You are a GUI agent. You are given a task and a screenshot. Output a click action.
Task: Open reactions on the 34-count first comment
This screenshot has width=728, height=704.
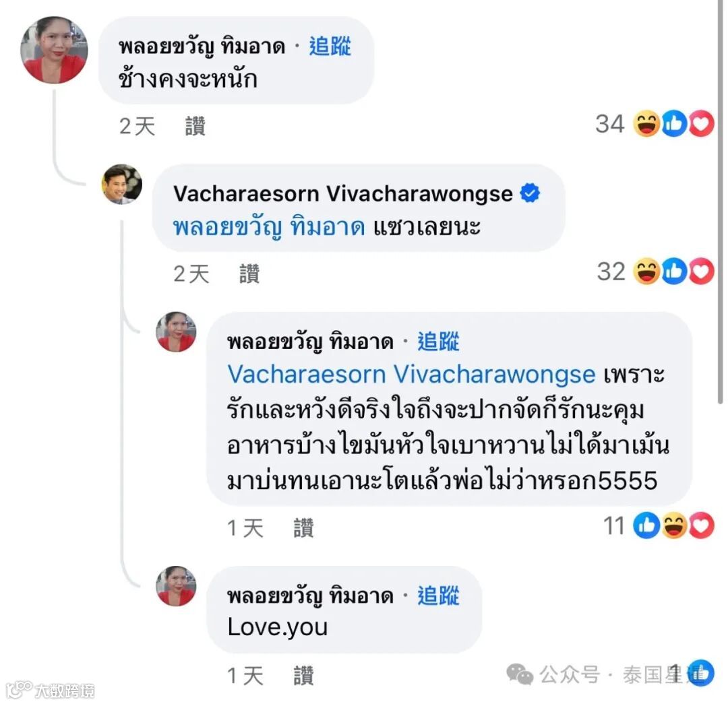pos(655,124)
